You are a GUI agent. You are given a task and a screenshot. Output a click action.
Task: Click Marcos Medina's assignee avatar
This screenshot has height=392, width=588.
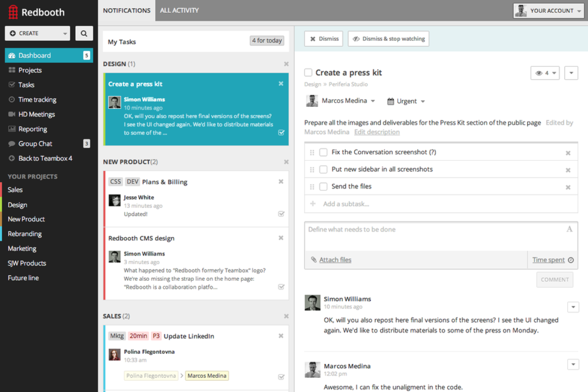(312, 101)
